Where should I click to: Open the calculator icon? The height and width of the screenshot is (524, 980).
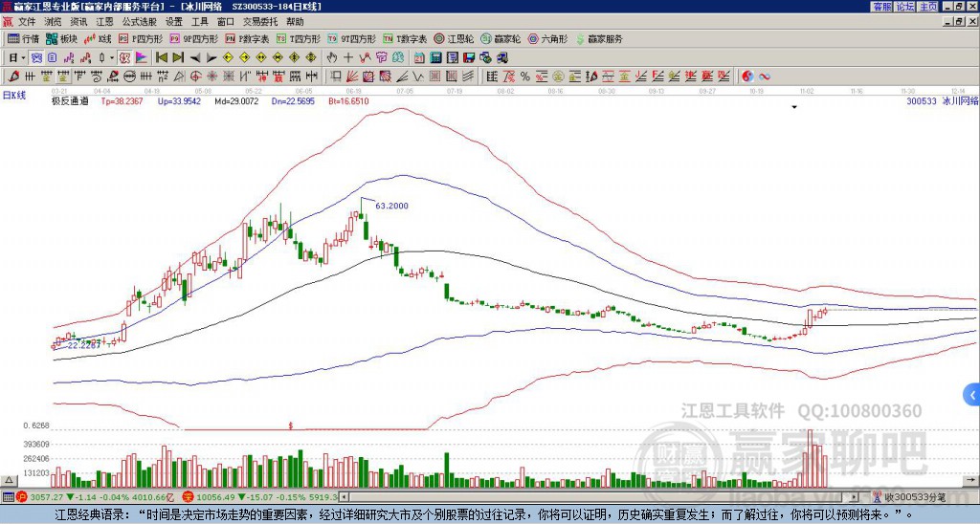coord(435,57)
